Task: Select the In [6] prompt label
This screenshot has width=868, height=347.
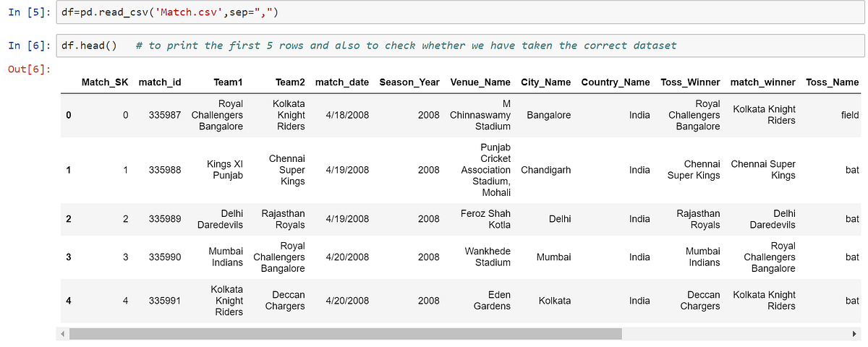Action: pos(29,46)
